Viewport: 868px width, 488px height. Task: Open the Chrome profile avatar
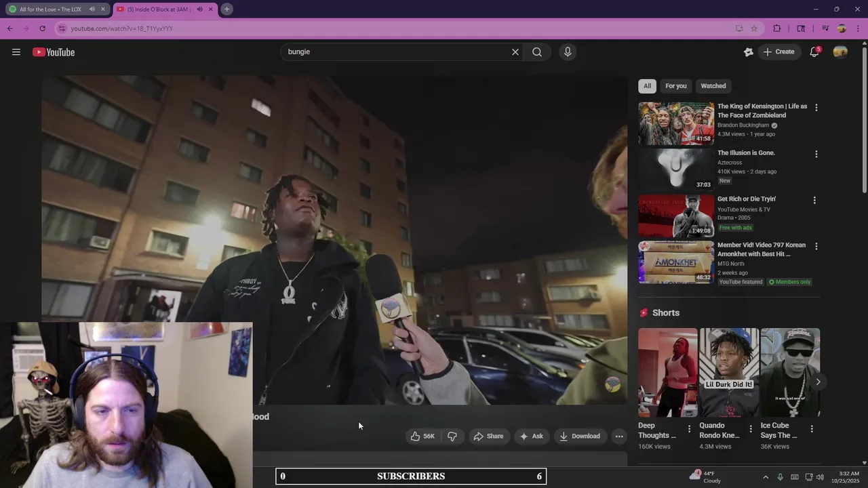pyautogui.click(x=842, y=28)
